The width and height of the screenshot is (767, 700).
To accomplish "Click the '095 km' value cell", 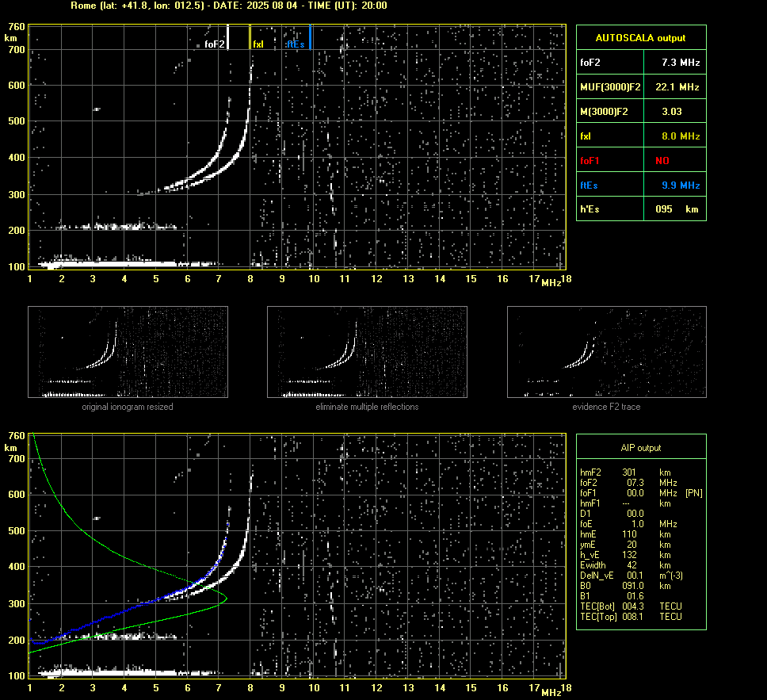I will point(675,209).
